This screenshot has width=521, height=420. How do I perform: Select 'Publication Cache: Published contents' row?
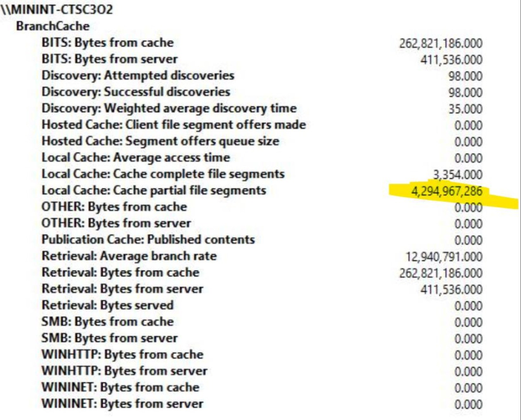pos(148,239)
